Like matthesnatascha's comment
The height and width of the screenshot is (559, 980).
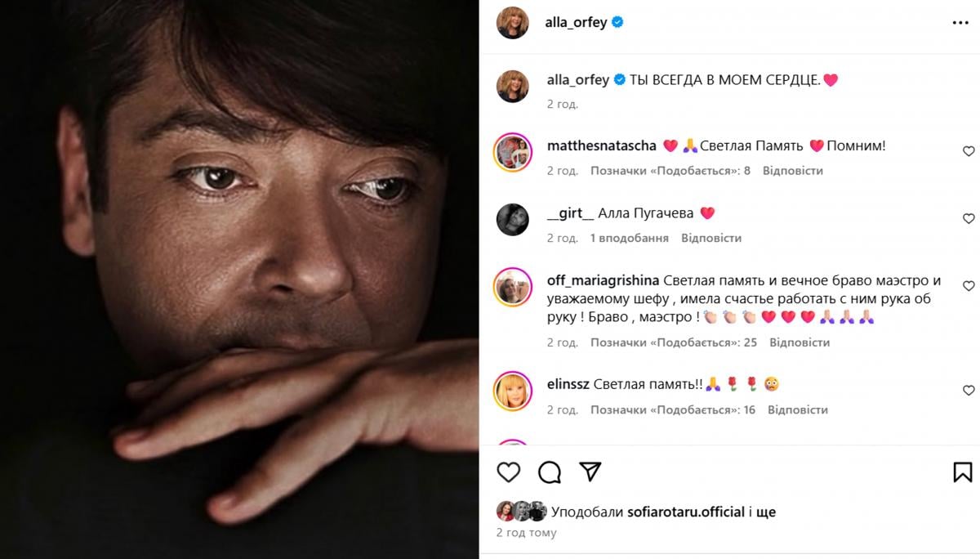tap(969, 151)
